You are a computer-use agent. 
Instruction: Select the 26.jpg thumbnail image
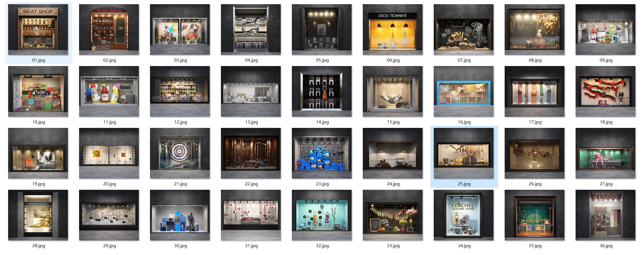(x=535, y=153)
